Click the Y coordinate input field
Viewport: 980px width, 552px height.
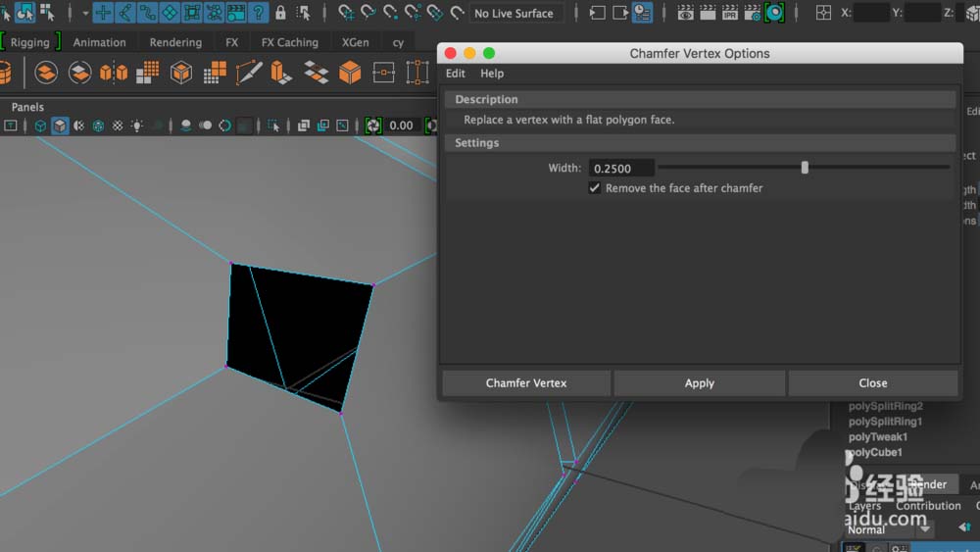(x=922, y=13)
